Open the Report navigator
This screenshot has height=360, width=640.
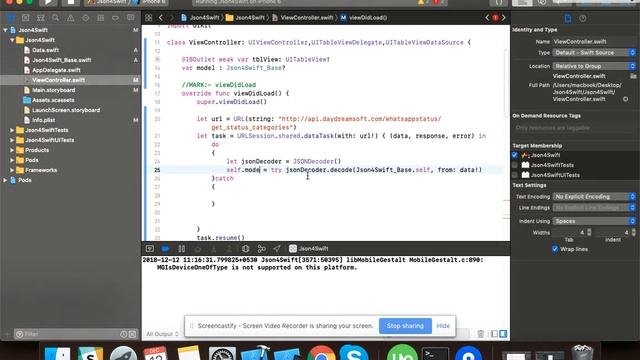(x=131, y=18)
